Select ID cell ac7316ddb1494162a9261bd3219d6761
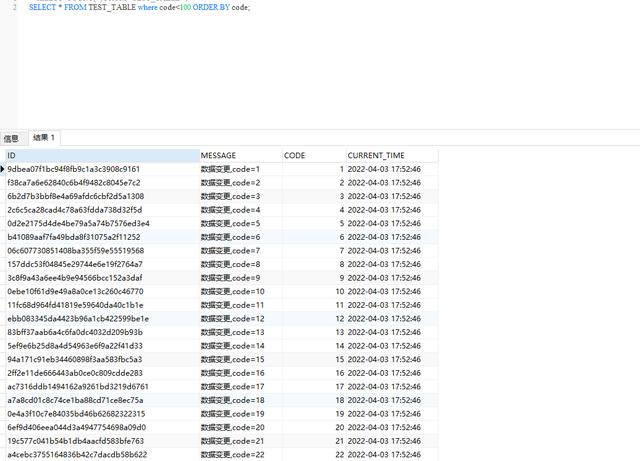The height and width of the screenshot is (461, 640). pos(102,387)
